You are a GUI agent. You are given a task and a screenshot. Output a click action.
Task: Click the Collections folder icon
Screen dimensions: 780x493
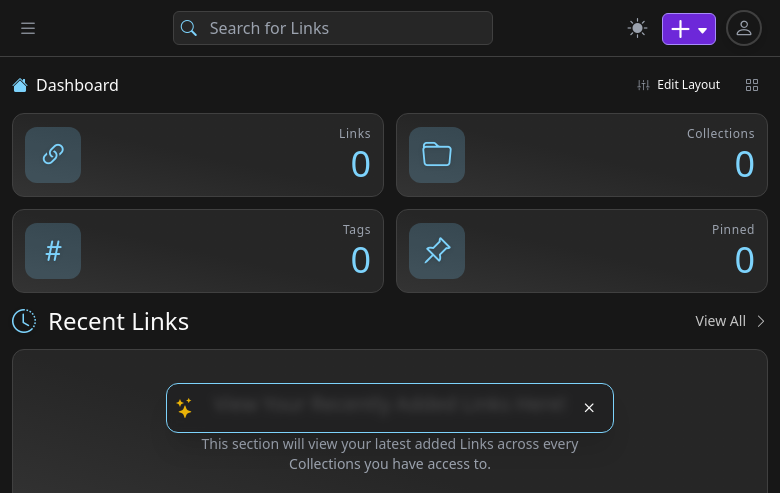click(437, 155)
